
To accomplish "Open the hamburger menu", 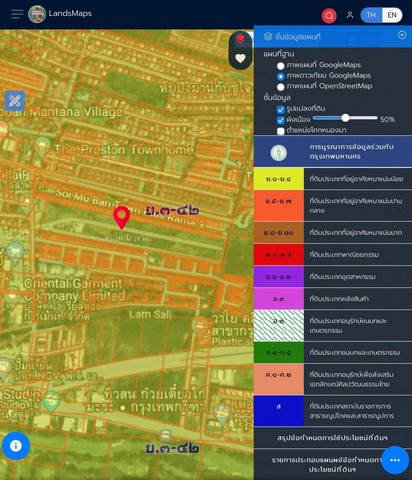I will coord(17,14).
